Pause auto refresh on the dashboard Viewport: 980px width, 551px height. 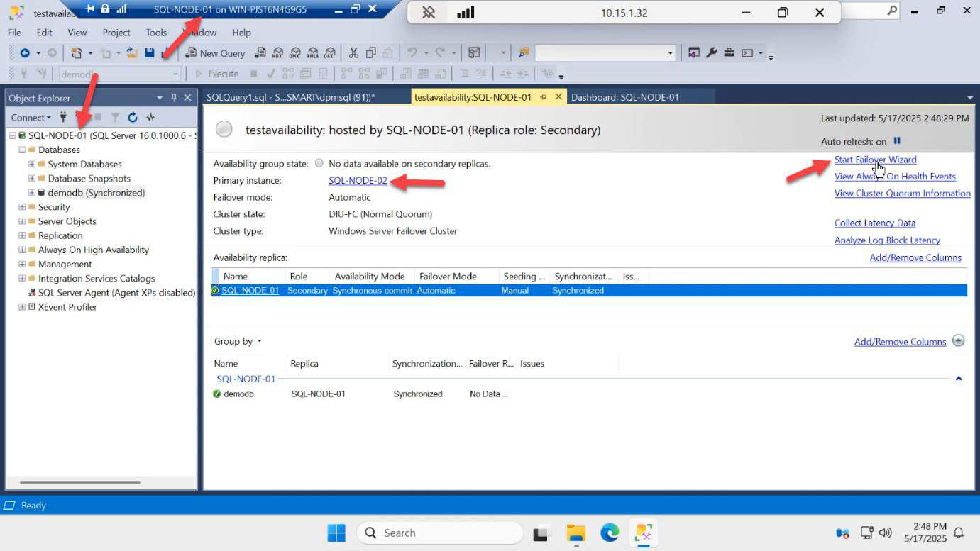pyautogui.click(x=897, y=141)
